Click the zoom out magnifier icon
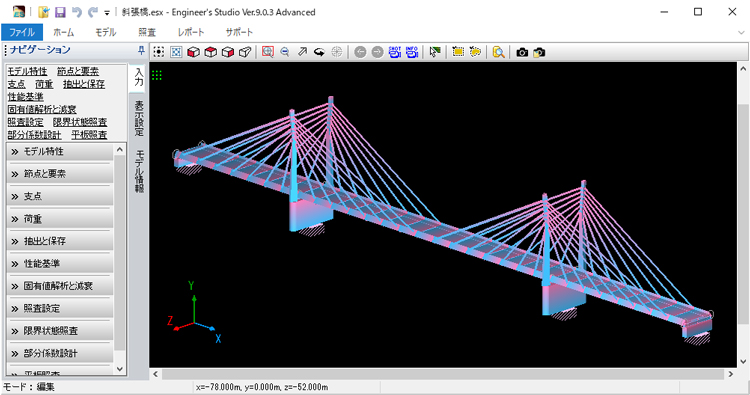 (285, 52)
